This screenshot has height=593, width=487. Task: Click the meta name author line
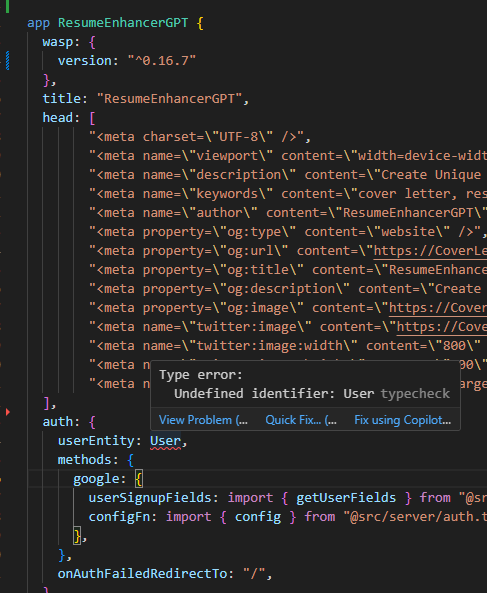(288, 213)
